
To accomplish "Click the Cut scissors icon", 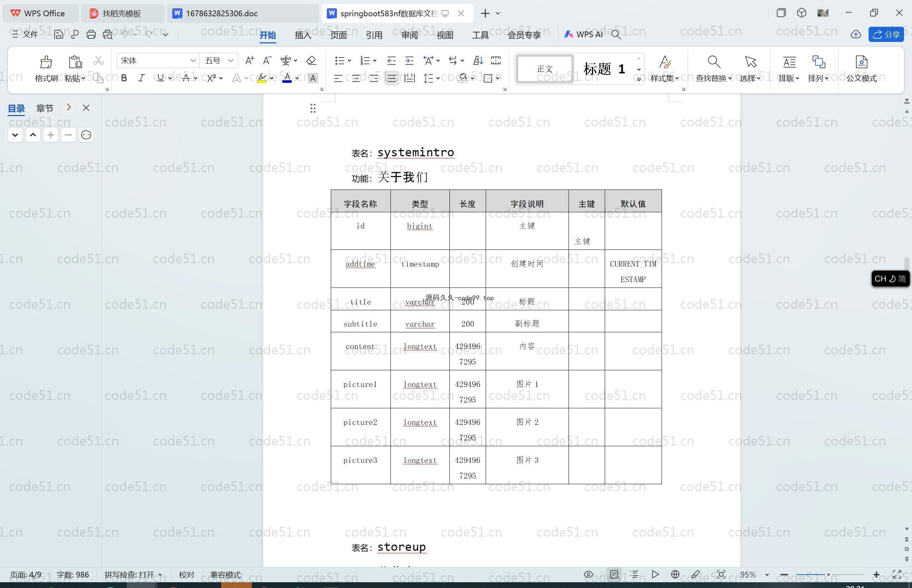I will [x=98, y=61].
